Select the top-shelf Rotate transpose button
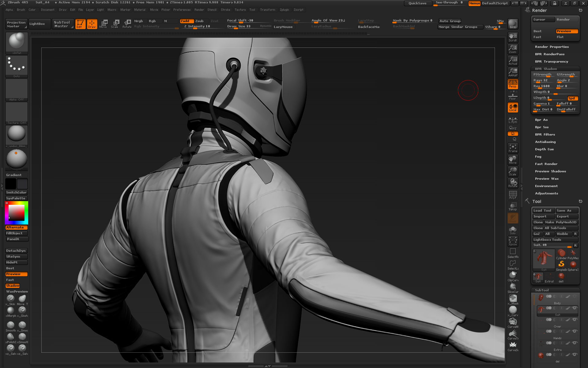Viewport: 588px width, 368px height. click(127, 24)
